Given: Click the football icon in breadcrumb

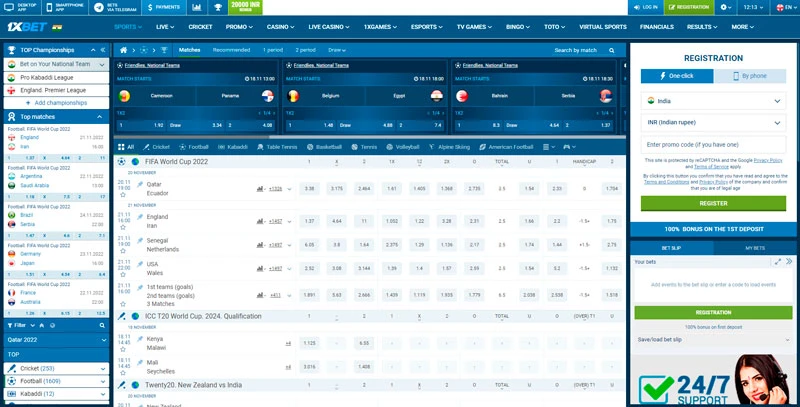Looking at the screenshot, I should (x=144, y=50).
